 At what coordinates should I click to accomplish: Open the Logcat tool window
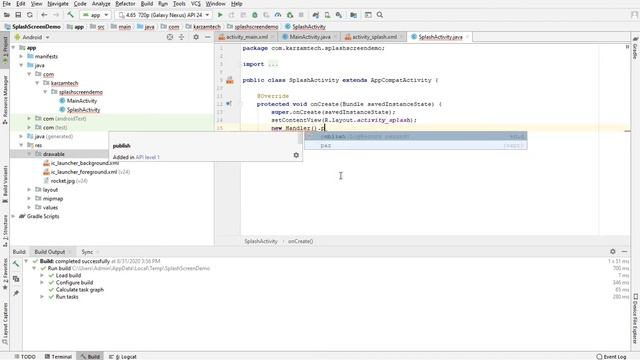[x=123, y=356]
